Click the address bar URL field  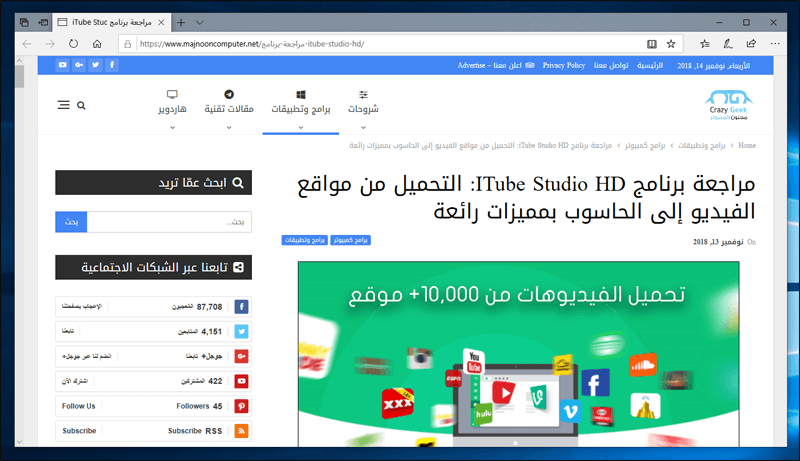383,44
